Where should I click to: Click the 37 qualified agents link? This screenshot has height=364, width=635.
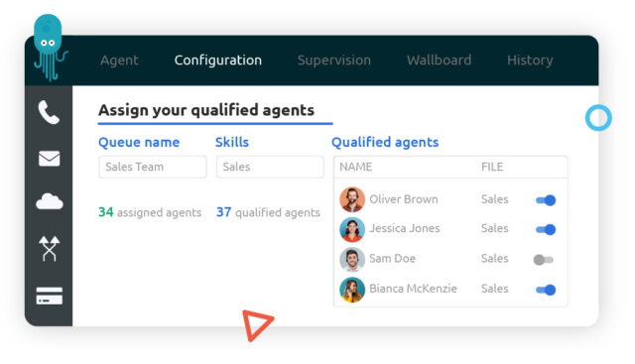coord(268,212)
